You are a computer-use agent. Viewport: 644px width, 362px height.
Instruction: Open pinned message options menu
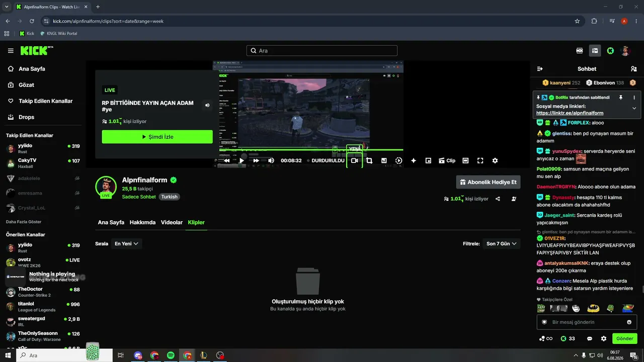[634, 98]
